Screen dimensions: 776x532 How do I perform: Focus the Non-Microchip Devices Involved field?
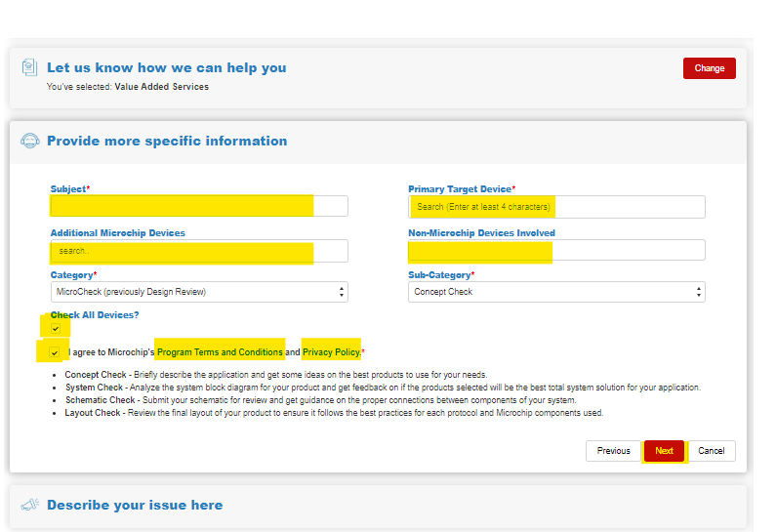click(x=556, y=250)
